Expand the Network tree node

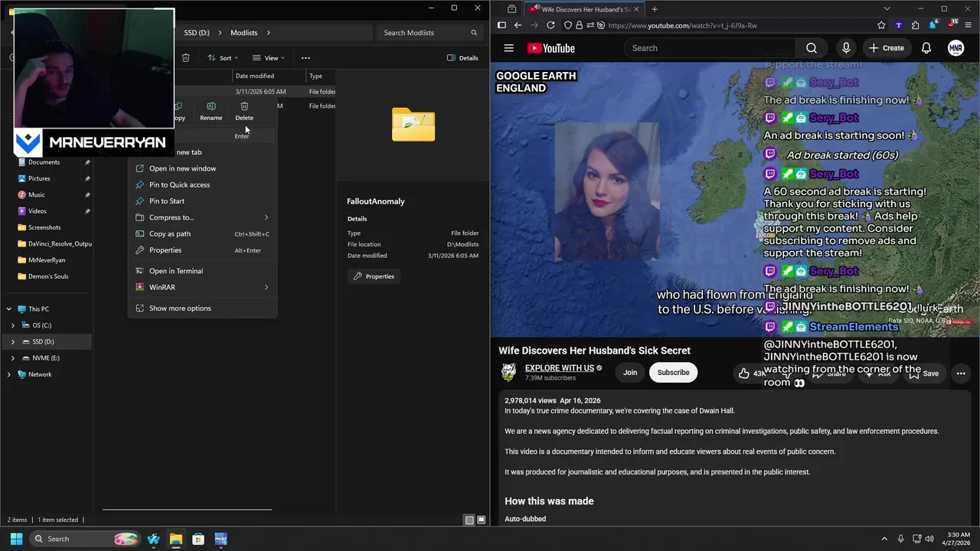(9, 374)
